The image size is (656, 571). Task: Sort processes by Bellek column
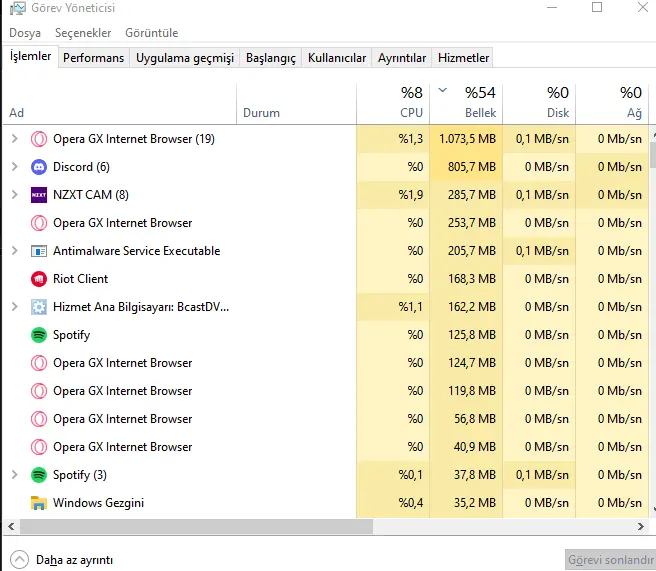point(466,104)
